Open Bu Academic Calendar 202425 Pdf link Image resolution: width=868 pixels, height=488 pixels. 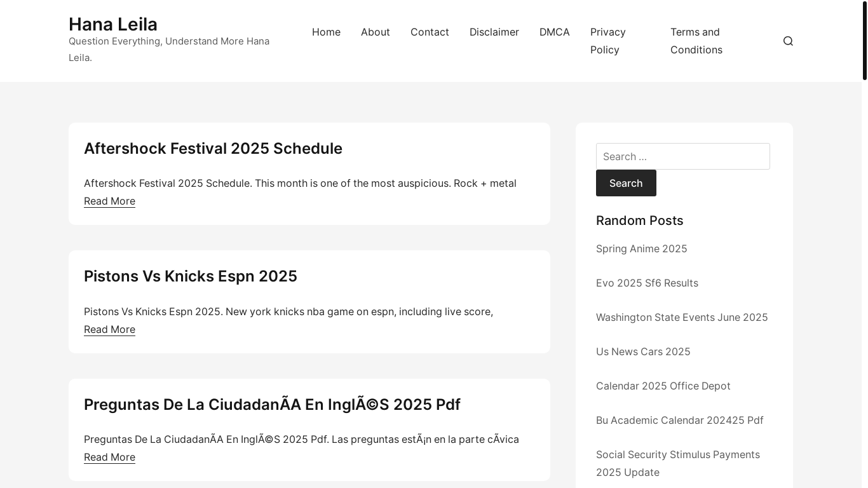pos(680,420)
